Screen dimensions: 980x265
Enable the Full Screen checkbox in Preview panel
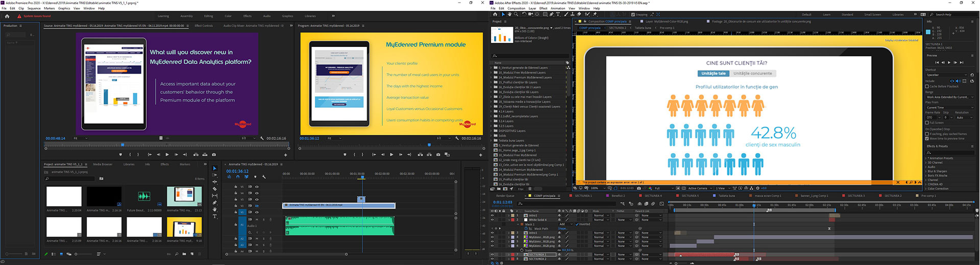coord(927,123)
